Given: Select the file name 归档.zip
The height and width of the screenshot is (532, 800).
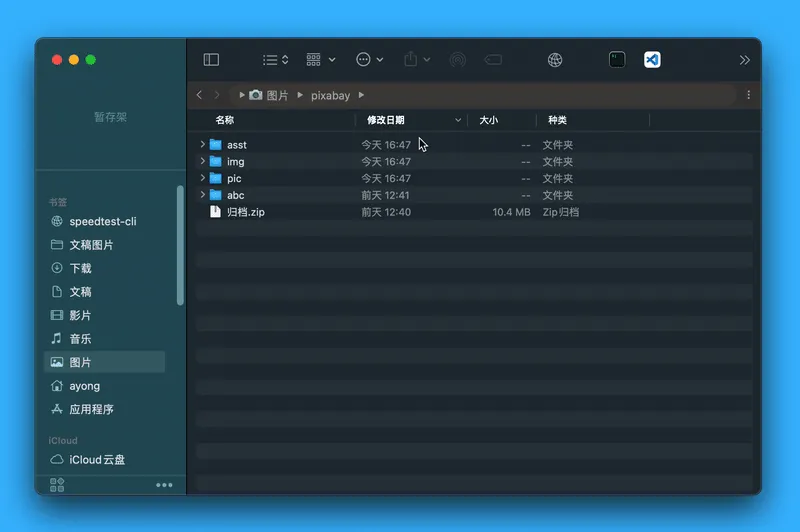Looking at the screenshot, I should click(x=246, y=212).
